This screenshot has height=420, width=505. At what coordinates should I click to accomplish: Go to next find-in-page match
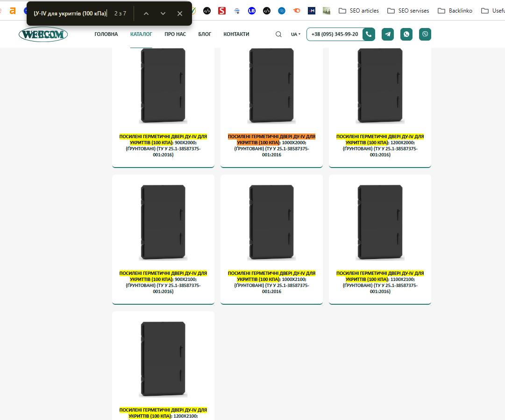pyautogui.click(x=163, y=14)
